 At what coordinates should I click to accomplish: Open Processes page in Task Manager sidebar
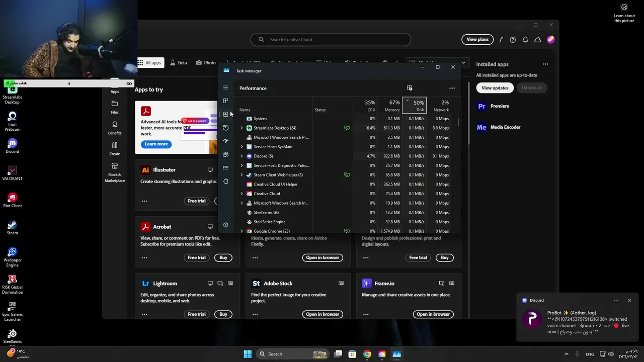[225, 101]
